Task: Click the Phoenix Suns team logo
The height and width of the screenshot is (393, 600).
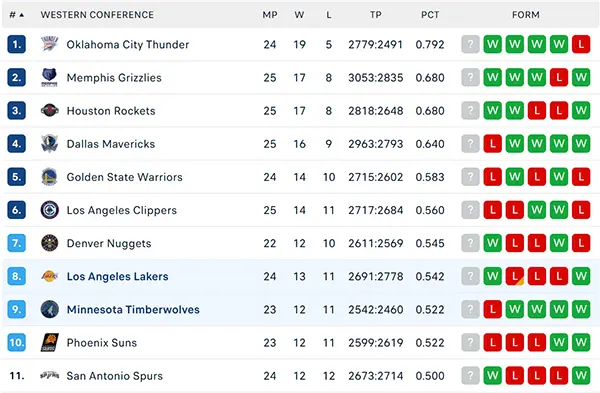Action: pyautogui.click(x=50, y=342)
